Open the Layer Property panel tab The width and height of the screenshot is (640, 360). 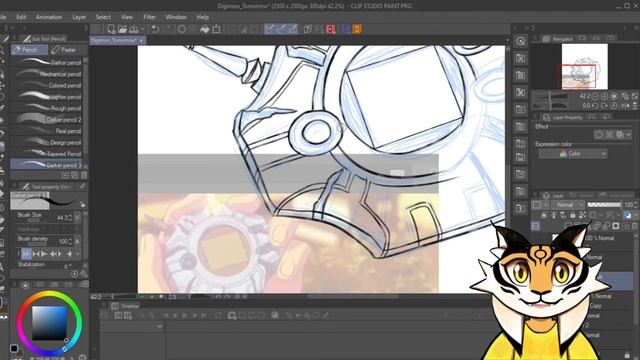pos(563,117)
